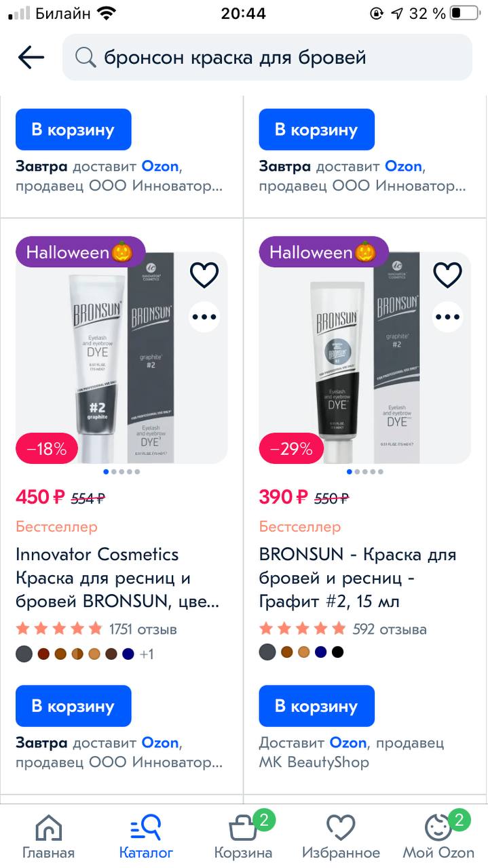The width and height of the screenshot is (488, 868).
Task: Open three-dot menu on Innovator Cosmetics product
Action: (204, 317)
